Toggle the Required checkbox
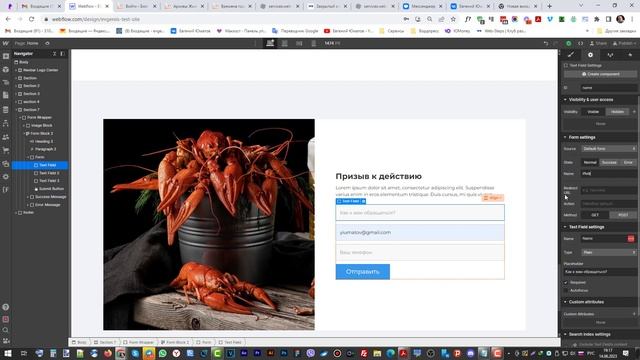 tap(566, 282)
